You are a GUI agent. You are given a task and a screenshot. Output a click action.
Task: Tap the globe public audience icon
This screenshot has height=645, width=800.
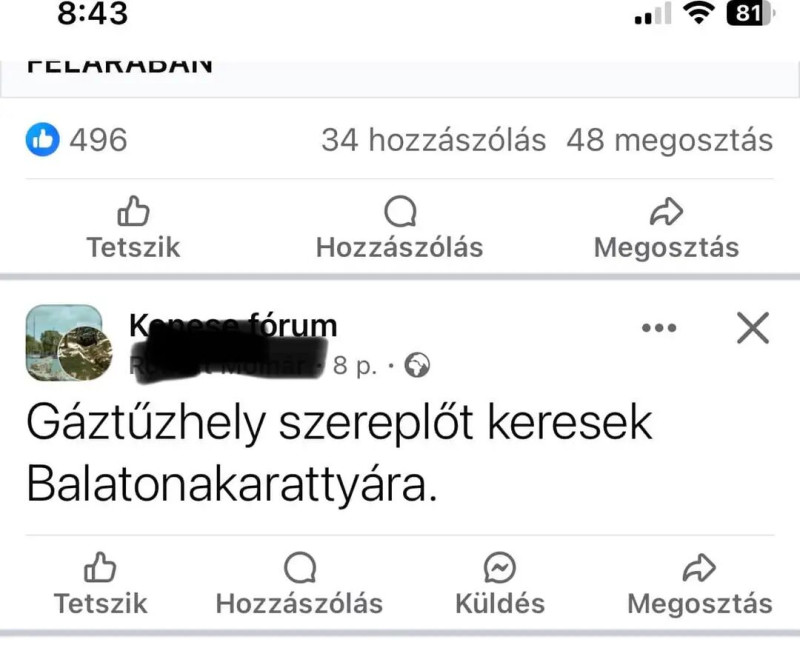coord(417,365)
